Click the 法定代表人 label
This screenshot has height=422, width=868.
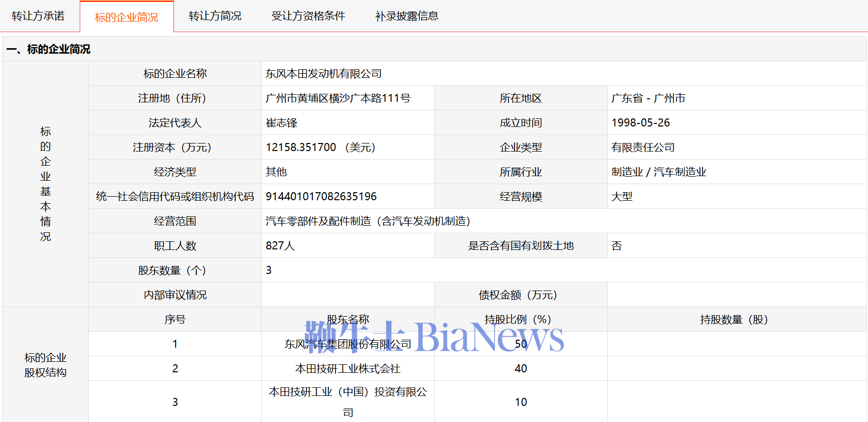point(175,123)
